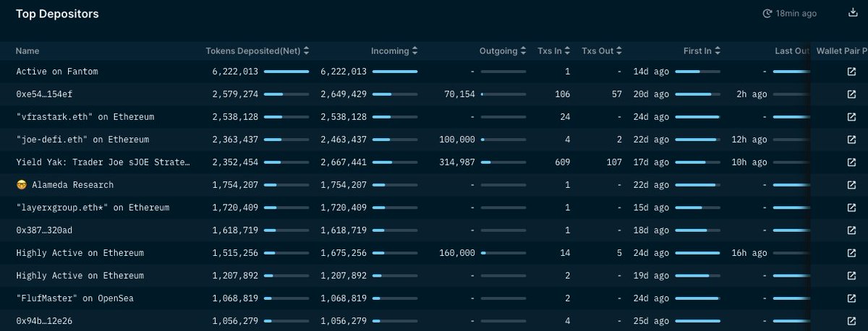Click outgoing bar next to 314,987
This screenshot has width=868, height=331.
[x=503, y=163]
